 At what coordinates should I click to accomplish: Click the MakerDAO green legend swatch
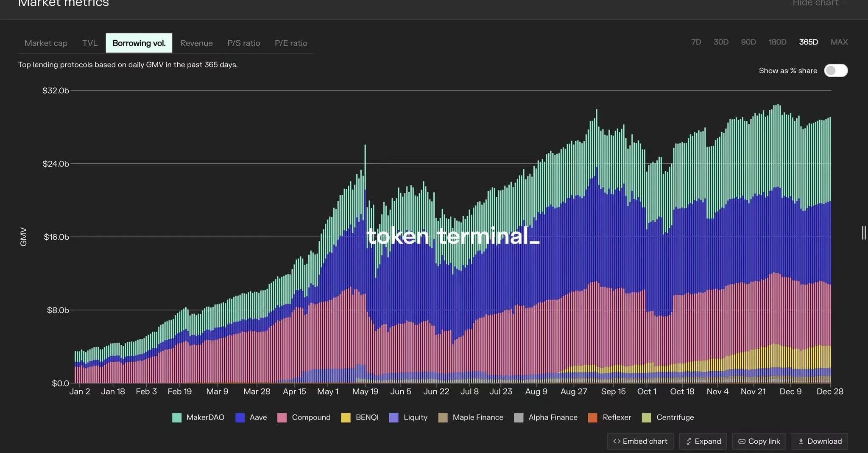pyautogui.click(x=177, y=417)
